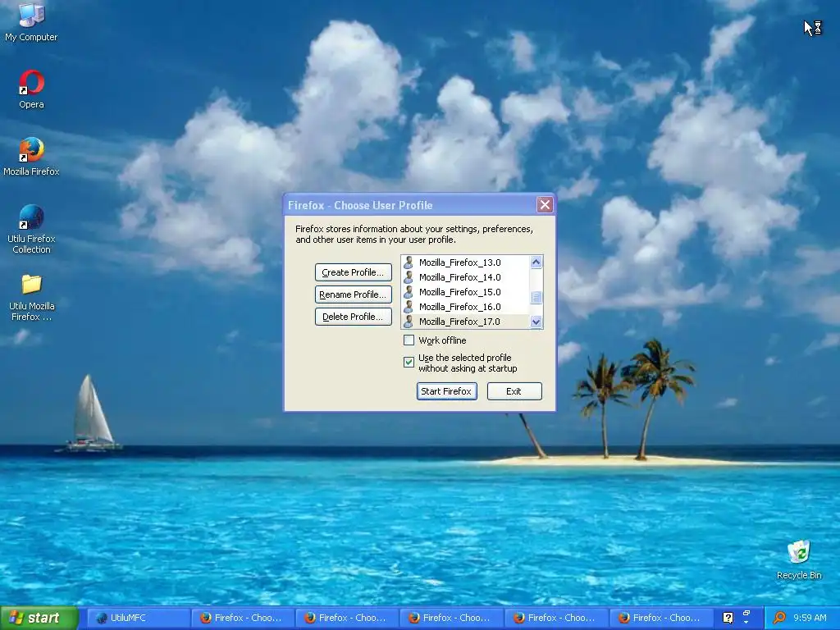Click the Delete Profile button
The image size is (840, 630).
click(353, 317)
